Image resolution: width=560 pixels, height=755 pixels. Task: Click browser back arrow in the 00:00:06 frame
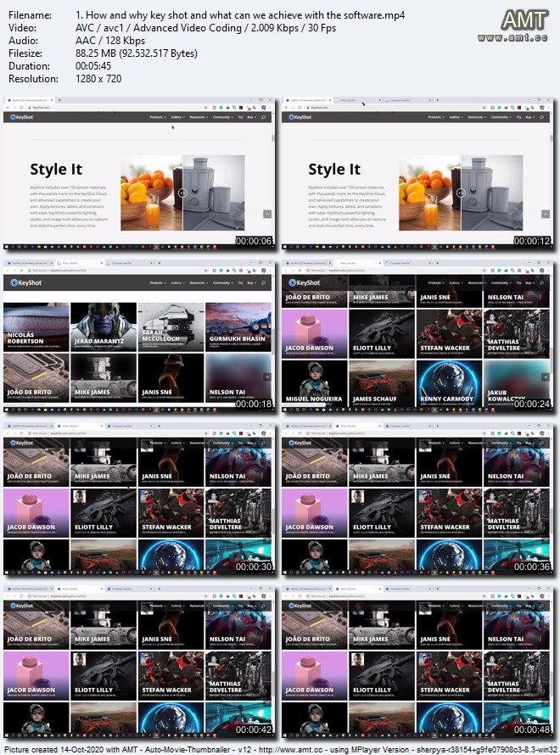tap(8, 108)
